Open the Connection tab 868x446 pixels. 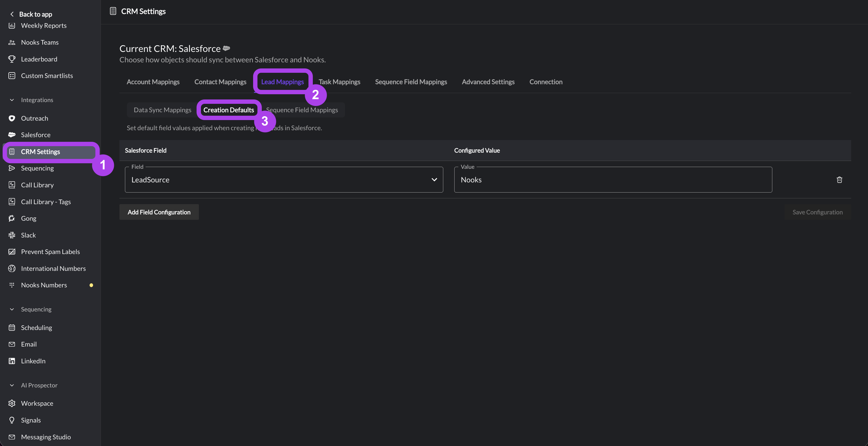tap(546, 82)
